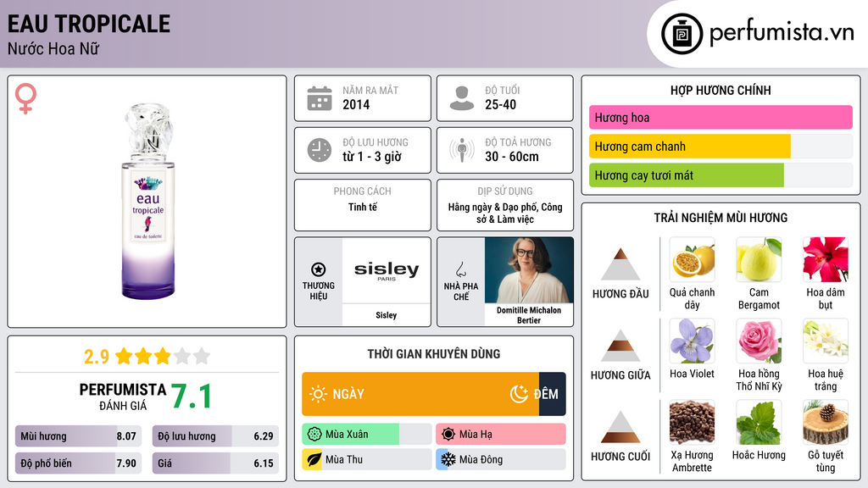This screenshot has height=488, width=868.
Task: Click the Mùi hương 8.07 rating bar
Action: (78, 436)
